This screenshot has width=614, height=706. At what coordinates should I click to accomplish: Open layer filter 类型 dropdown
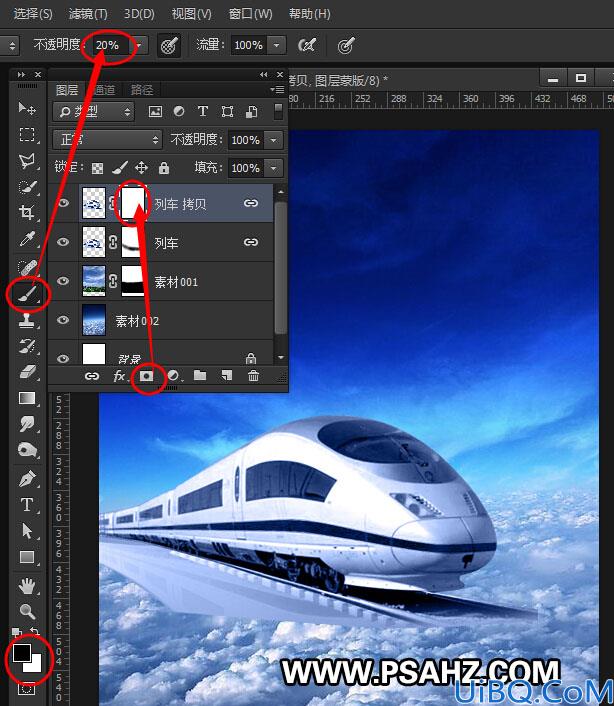point(94,111)
